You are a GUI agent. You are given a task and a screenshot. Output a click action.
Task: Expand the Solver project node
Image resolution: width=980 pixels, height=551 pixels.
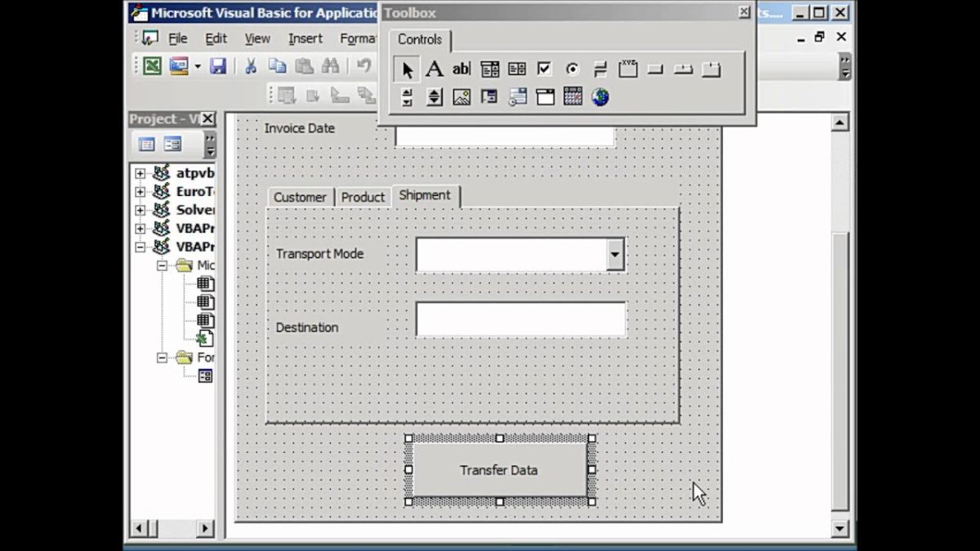coord(140,210)
